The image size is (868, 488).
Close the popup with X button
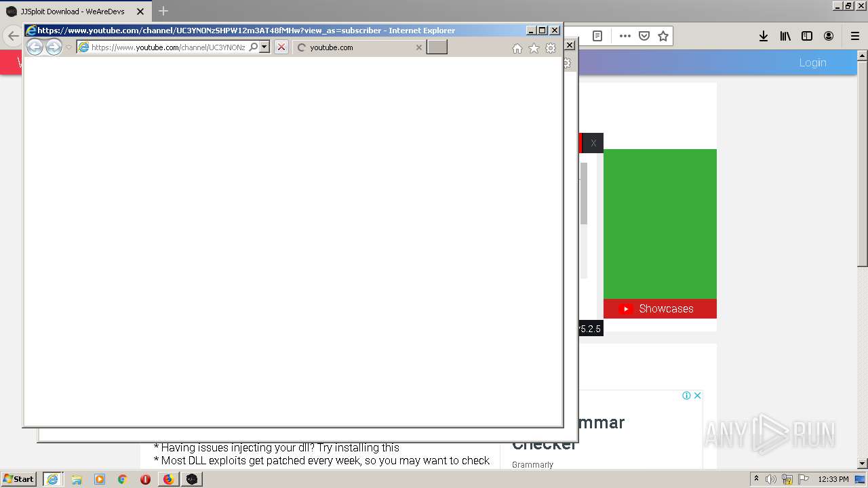(x=593, y=143)
